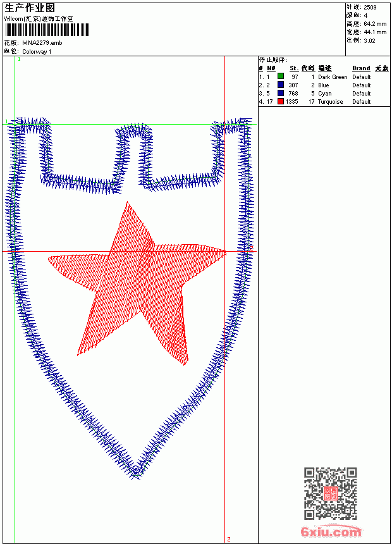Click the Dark Green color swatch
This screenshot has width=392, height=544.
pos(281,76)
